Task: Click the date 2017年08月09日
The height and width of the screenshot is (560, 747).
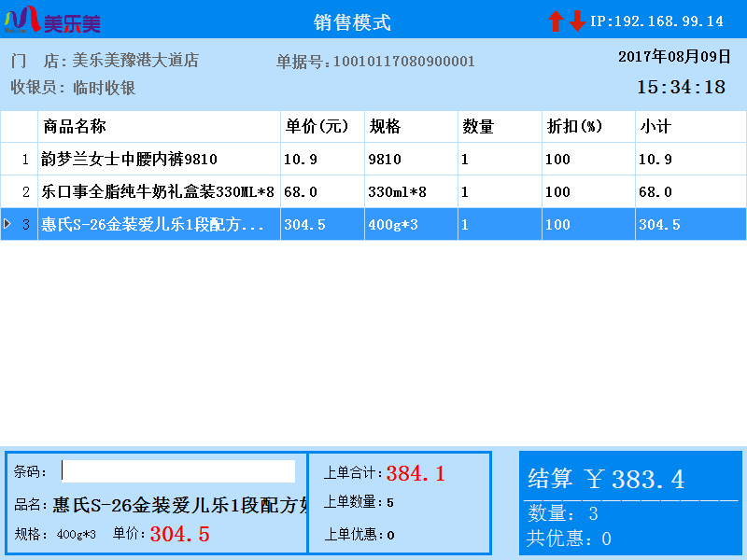Action: [x=674, y=57]
